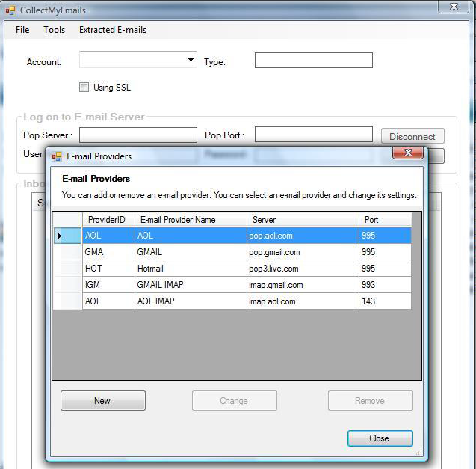Click the Pop Server input field
The width and height of the screenshot is (476, 469).
pyautogui.click(x=138, y=135)
